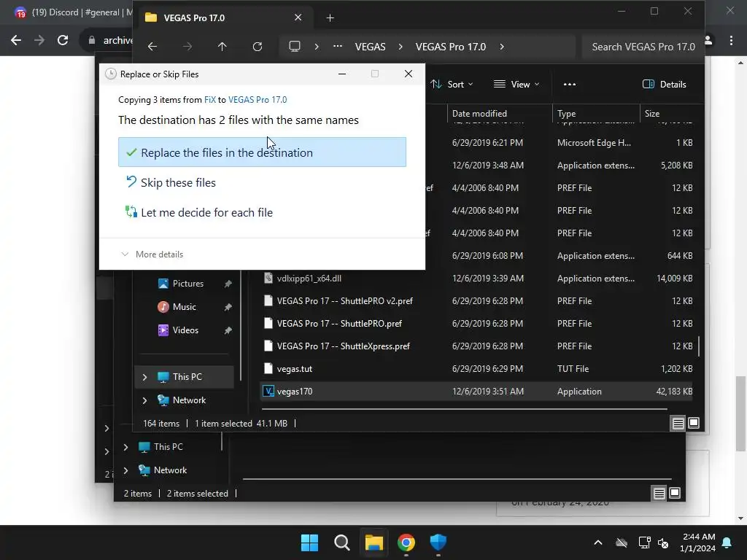
Task: Expand Network in front window sidebar
Action: coord(145,400)
